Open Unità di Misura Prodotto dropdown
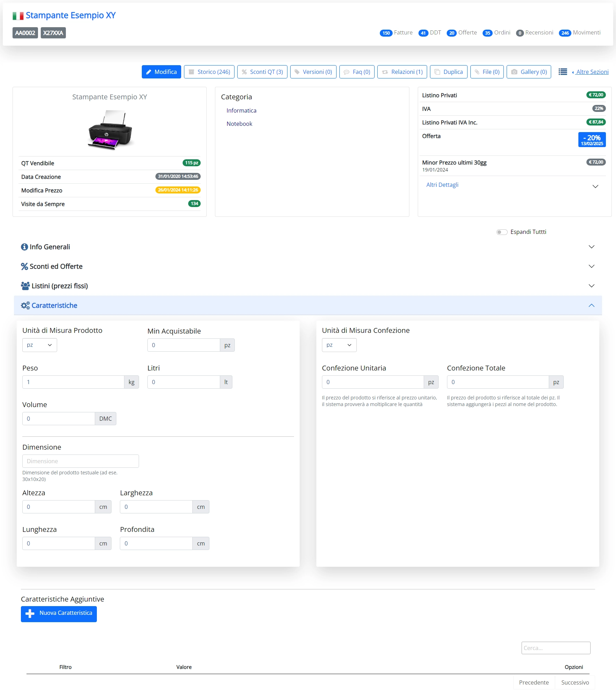 coord(39,345)
